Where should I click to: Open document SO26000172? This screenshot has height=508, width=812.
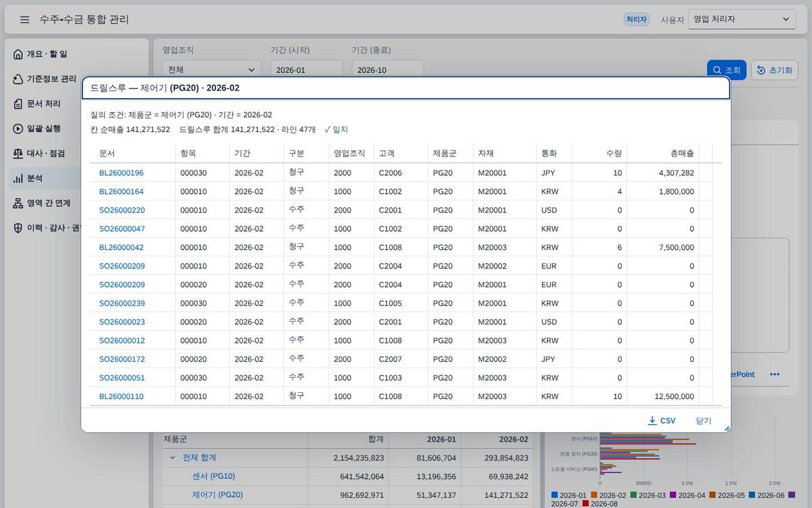click(x=122, y=359)
